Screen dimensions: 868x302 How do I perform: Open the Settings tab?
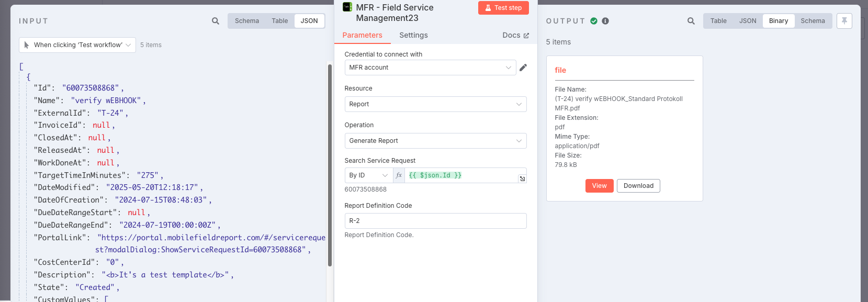click(413, 35)
